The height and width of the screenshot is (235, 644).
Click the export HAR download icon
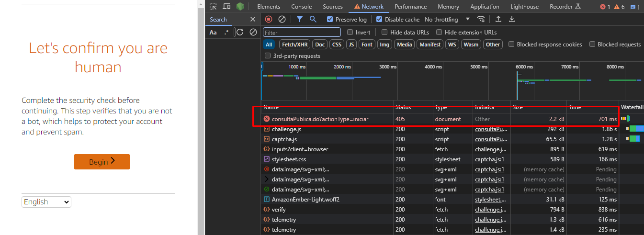512,19
